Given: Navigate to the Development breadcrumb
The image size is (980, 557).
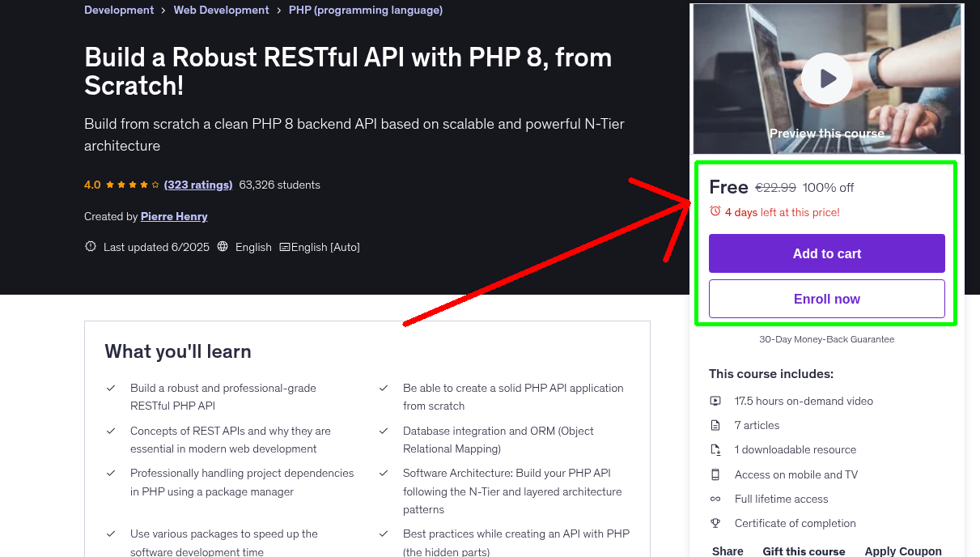Looking at the screenshot, I should tap(119, 10).
